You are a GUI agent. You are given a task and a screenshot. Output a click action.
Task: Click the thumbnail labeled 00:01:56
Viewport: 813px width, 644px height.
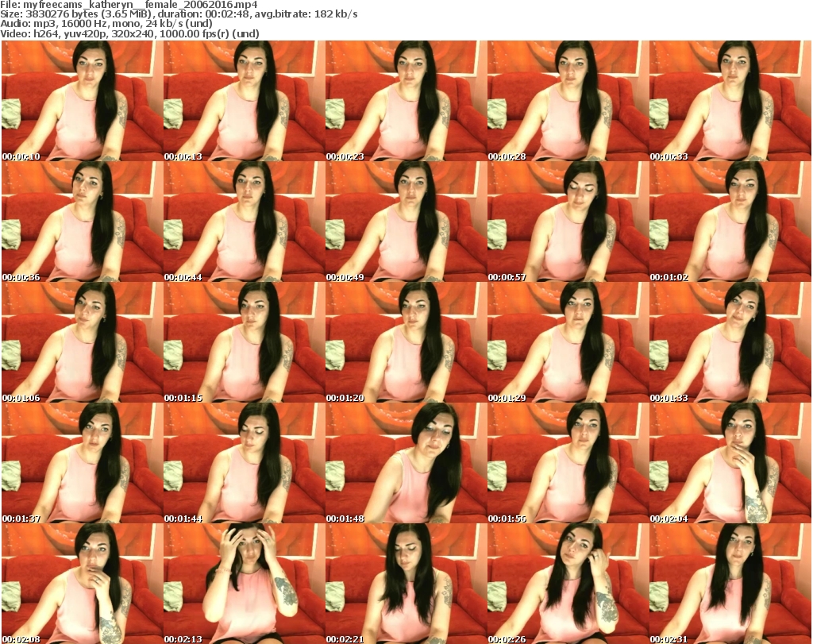click(568, 463)
